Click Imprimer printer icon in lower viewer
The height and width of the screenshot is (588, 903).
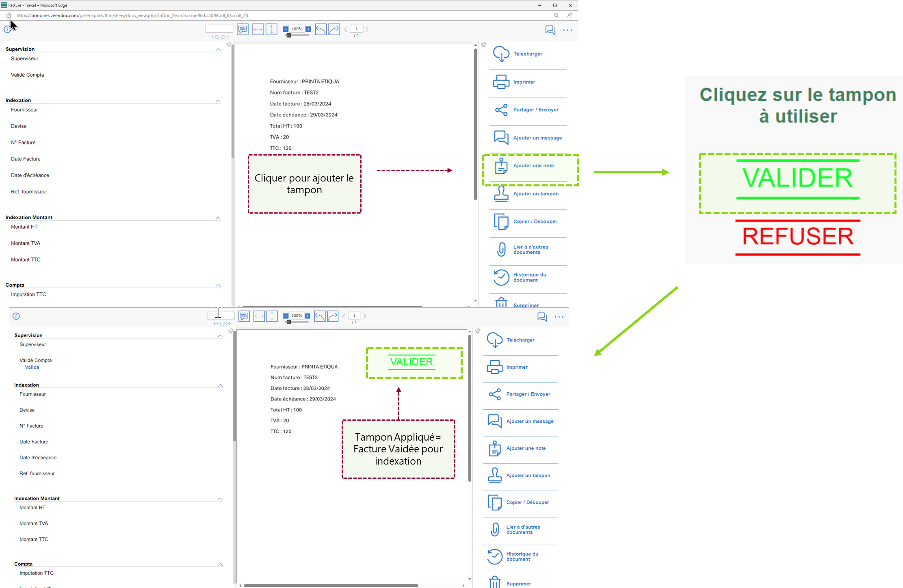(494, 367)
